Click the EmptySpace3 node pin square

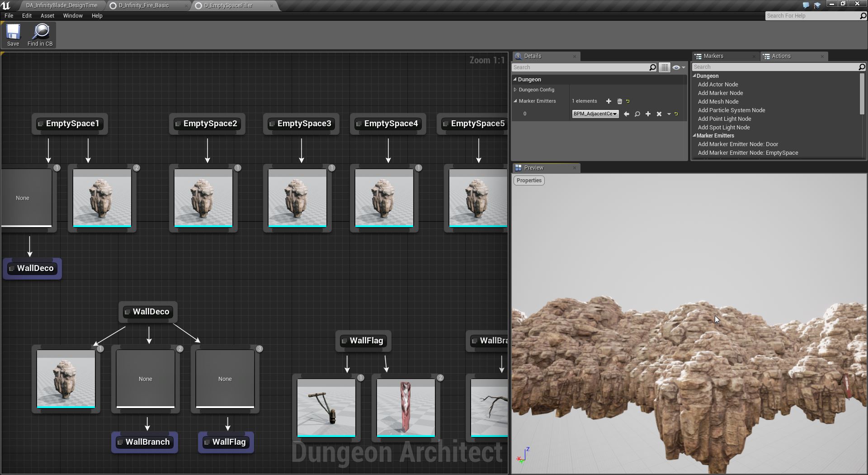pyautogui.click(x=272, y=124)
